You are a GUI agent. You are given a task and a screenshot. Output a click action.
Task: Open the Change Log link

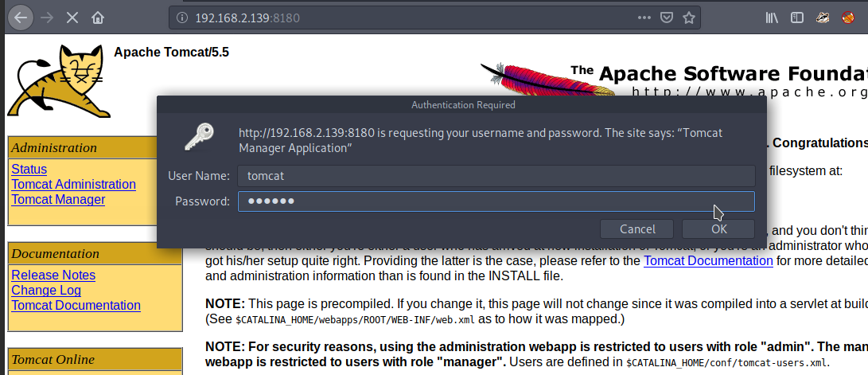tap(46, 291)
